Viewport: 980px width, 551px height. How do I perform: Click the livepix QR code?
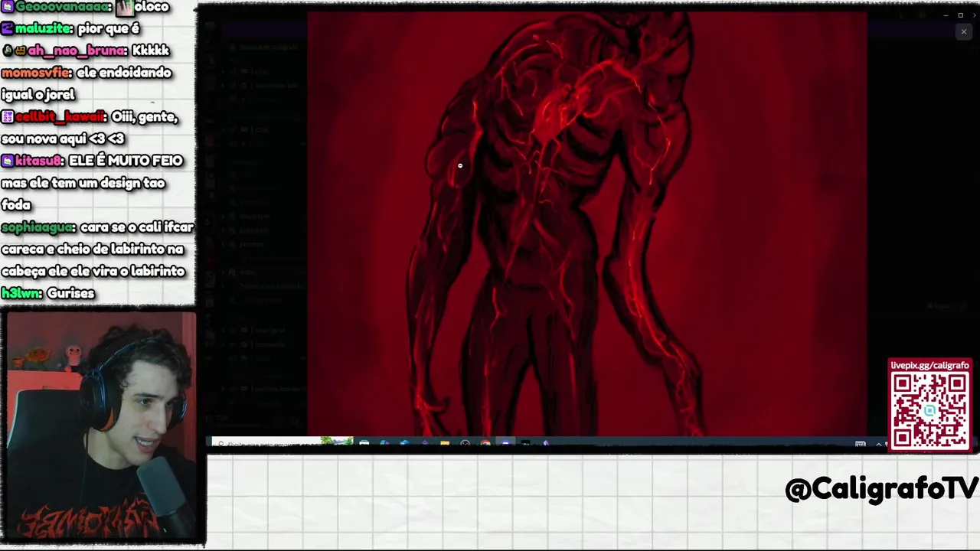coord(929,411)
